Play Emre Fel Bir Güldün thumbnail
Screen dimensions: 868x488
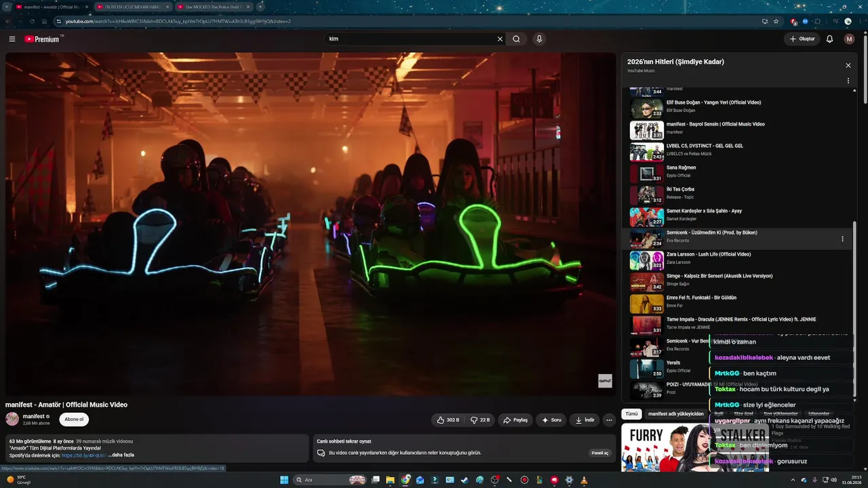pyautogui.click(x=646, y=304)
